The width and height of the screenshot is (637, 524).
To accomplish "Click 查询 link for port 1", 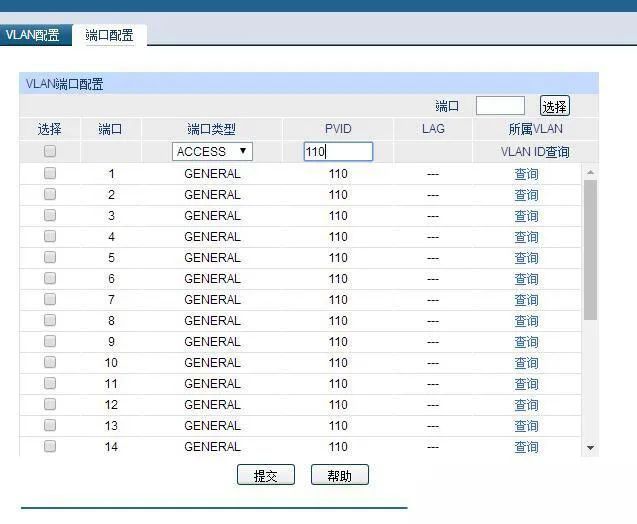I will (526, 174).
